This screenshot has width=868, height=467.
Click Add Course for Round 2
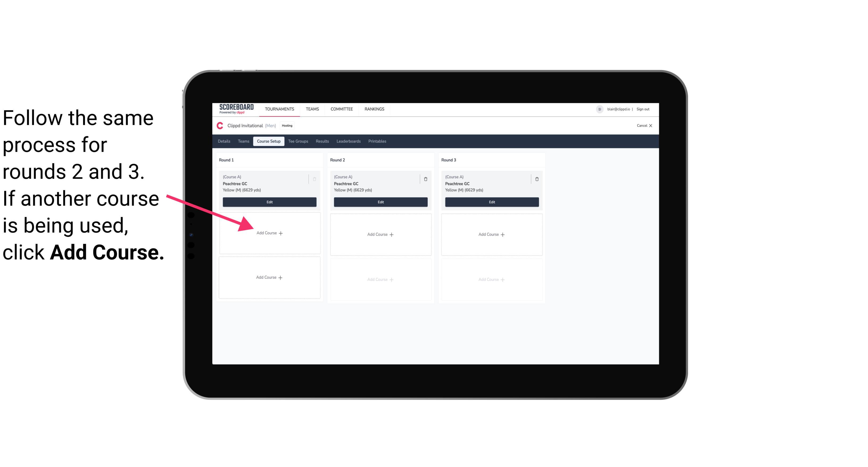point(379,234)
